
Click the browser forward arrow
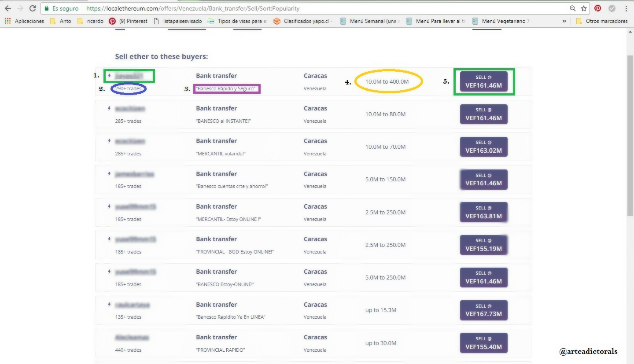point(20,8)
